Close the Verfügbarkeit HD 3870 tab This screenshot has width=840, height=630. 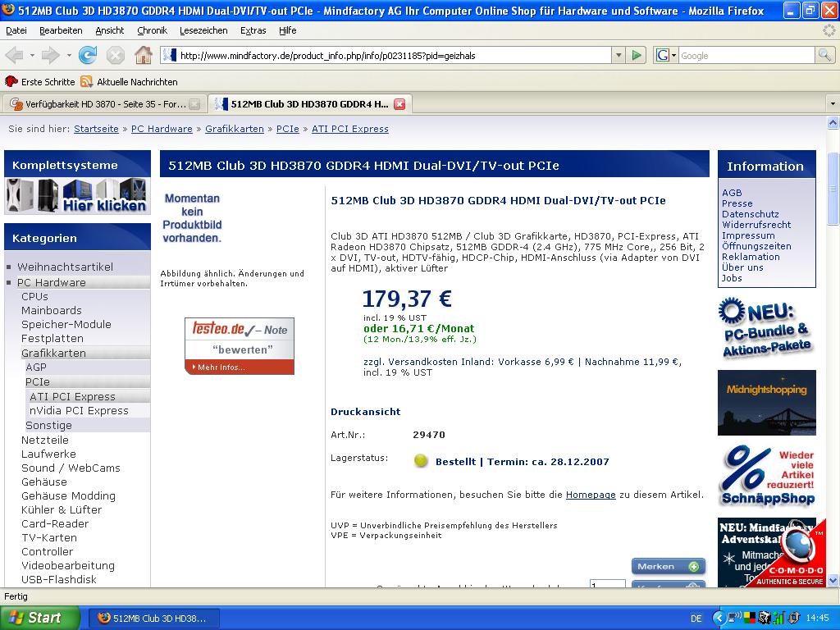click(195, 104)
